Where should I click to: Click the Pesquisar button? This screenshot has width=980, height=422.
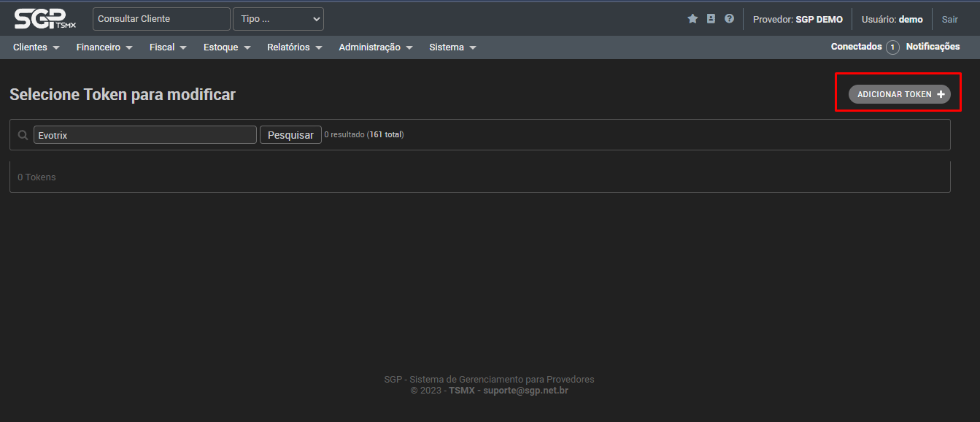click(x=290, y=135)
